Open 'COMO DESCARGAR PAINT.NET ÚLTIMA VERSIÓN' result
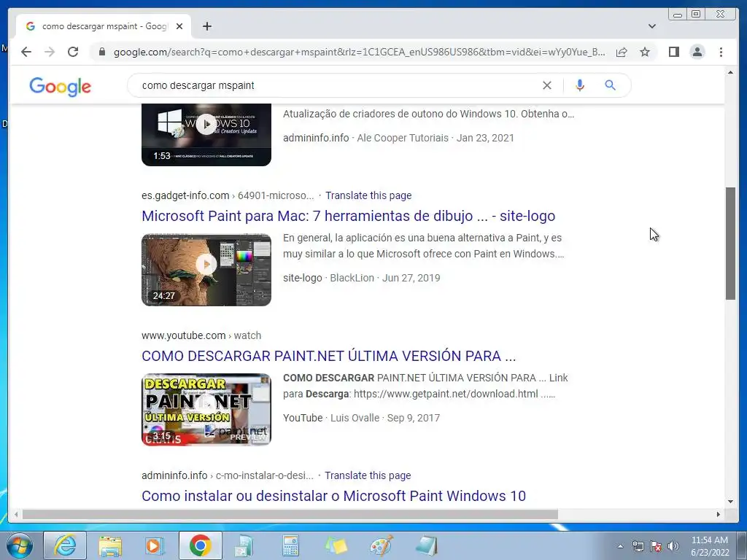Screen dimensions: 747x560 pyautogui.click(x=329, y=356)
